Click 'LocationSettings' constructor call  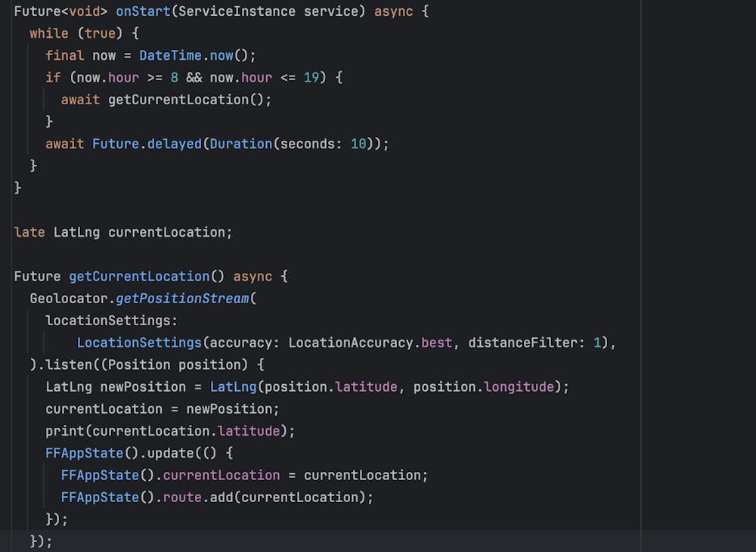[139, 343]
